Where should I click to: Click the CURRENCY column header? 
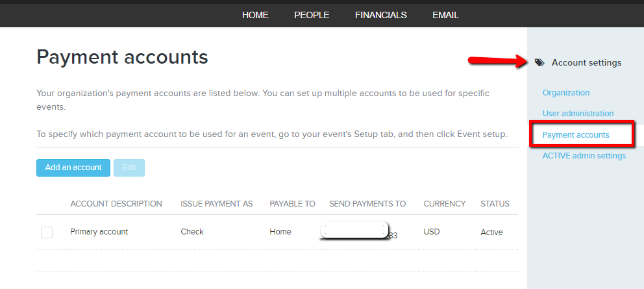pos(445,204)
